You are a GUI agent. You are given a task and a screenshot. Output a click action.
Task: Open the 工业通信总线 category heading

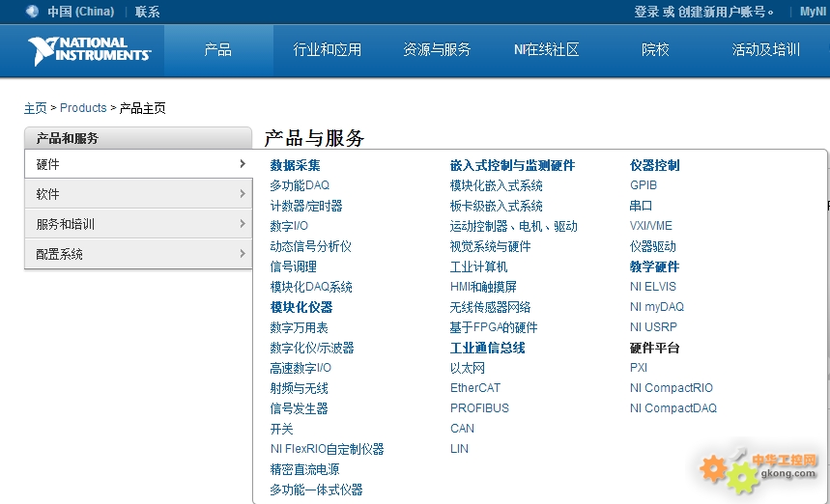click(x=488, y=348)
